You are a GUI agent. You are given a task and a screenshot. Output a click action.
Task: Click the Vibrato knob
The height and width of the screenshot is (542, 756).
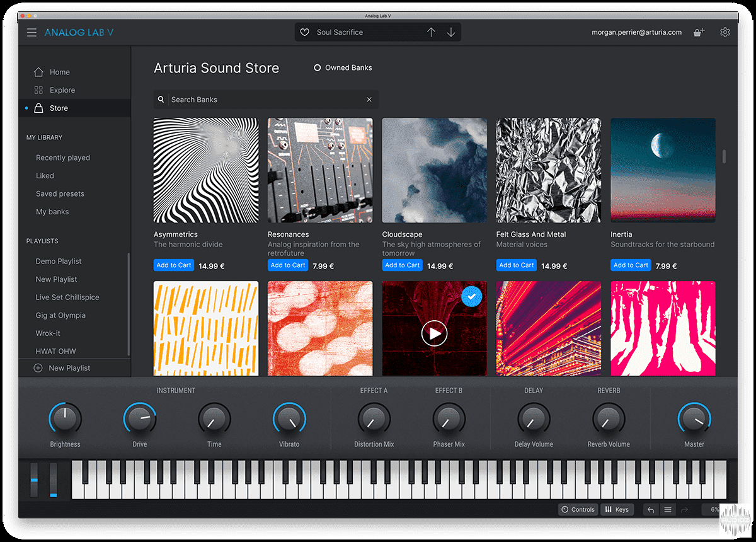pos(289,418)
